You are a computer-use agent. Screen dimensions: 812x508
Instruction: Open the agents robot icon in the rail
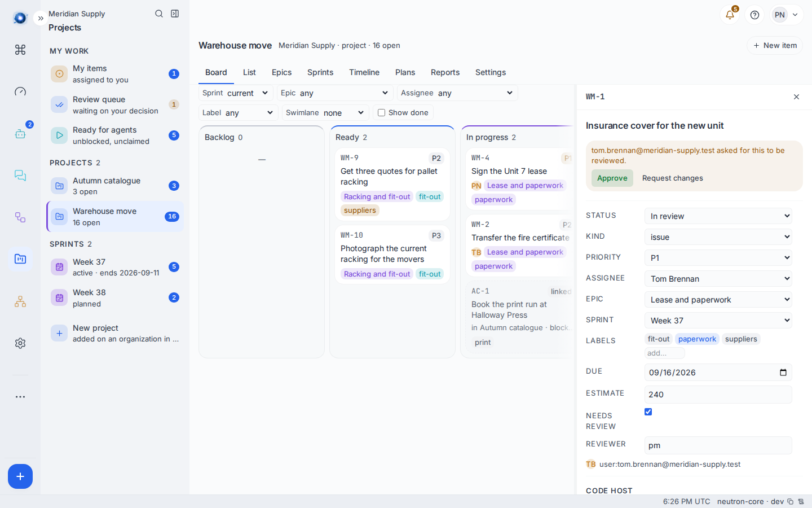[x=20, y=133]
